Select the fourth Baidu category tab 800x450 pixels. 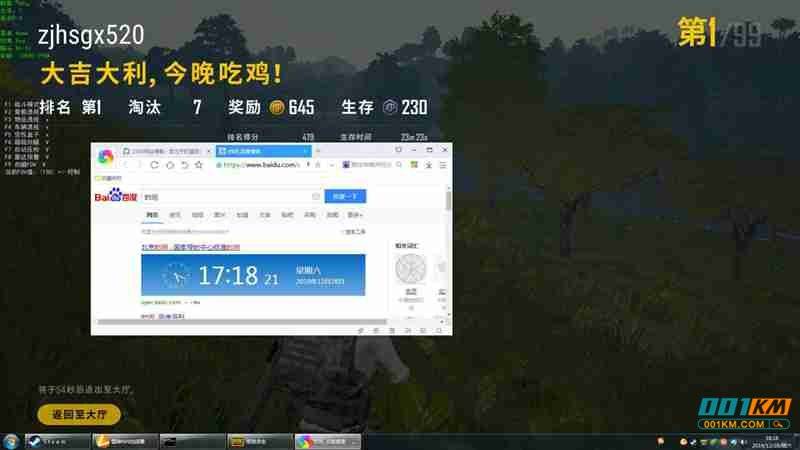pos(220,215)
